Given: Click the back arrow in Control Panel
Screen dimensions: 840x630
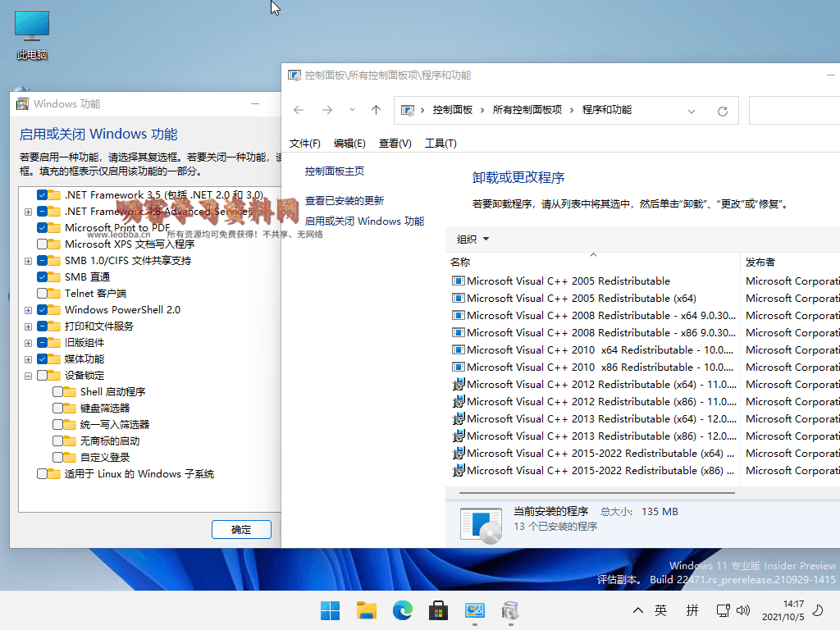Looking at the screenshot, I should coord(299,111).
